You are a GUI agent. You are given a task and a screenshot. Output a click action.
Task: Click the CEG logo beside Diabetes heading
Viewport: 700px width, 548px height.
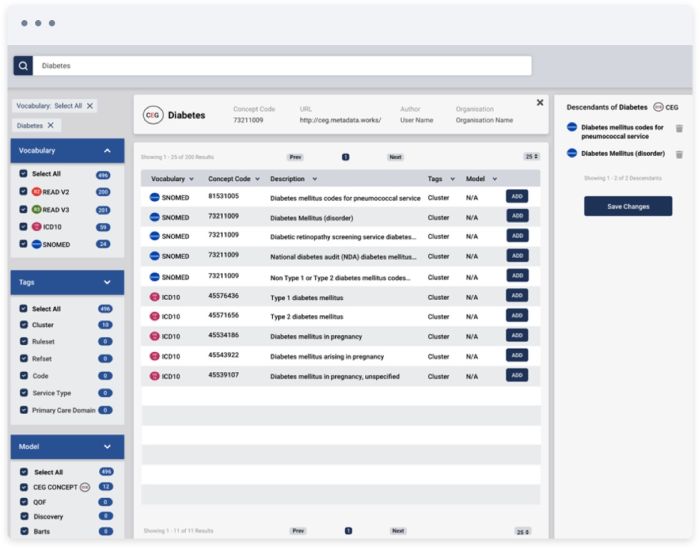pos(153,115)
